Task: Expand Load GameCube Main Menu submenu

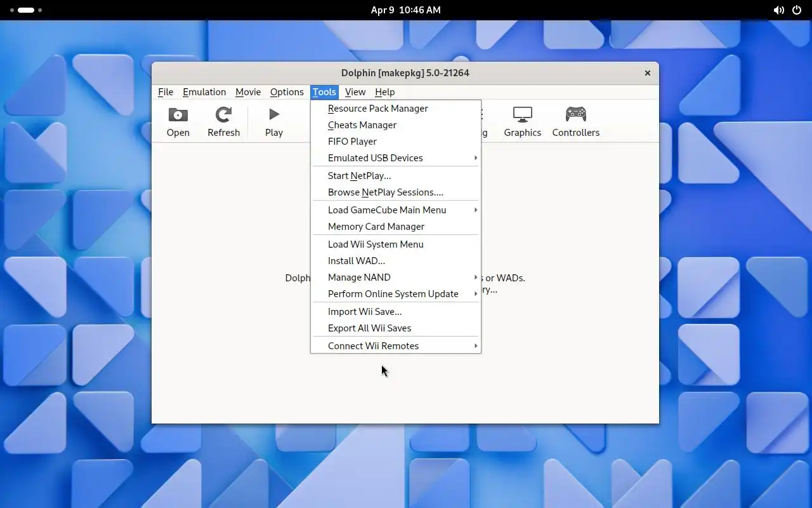Action: click(x=396, y=210)
